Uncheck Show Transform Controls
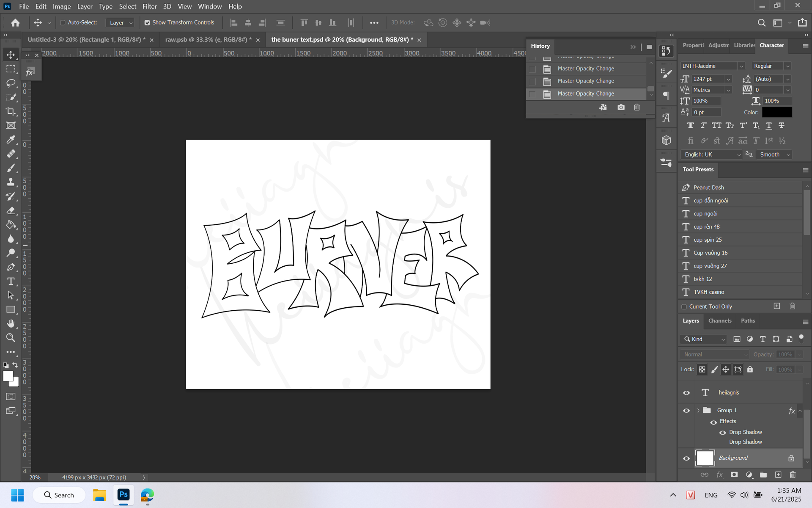The width and height of the screenshot is (812, 508). 147,23
